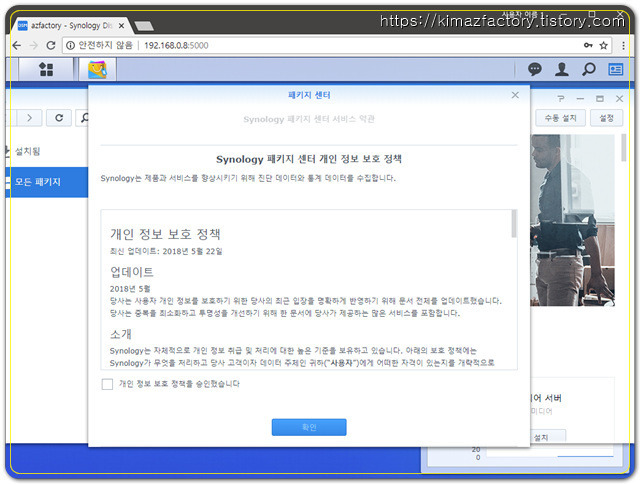The image size is (640, 484).
Task: Click the 업데이트 section heading
Action: pos(132,272)
